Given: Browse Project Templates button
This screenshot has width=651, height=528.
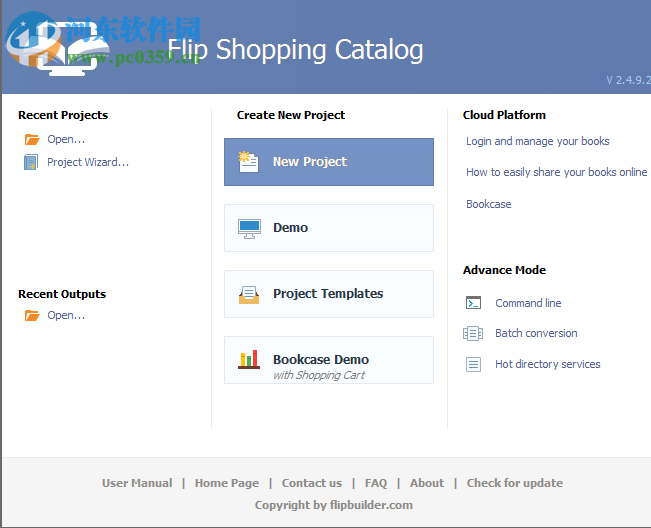Looking at the screenshot, I should click(329, 294).
